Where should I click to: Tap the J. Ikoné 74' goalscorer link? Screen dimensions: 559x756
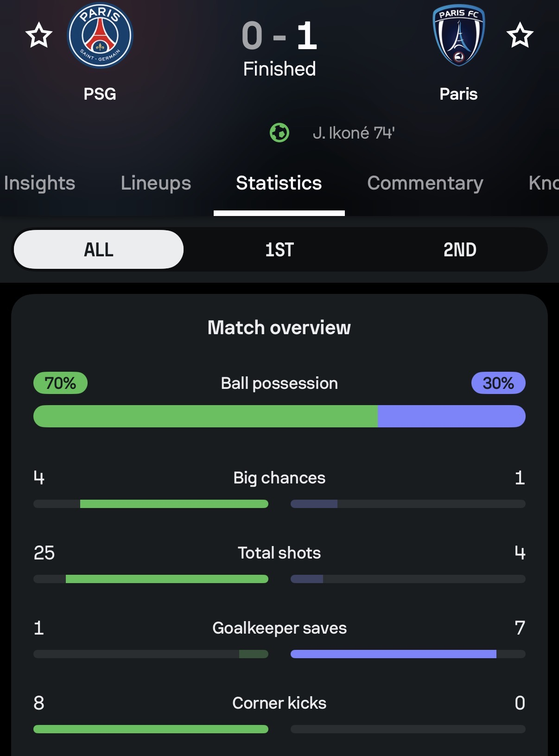tap(354, 133)
